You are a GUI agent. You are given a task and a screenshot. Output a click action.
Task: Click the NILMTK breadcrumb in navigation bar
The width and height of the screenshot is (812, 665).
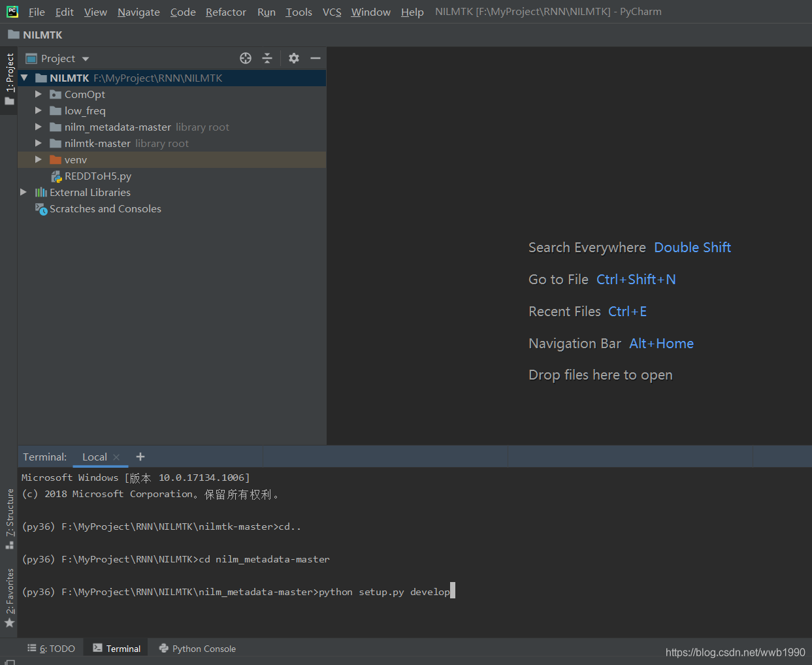(35, 35)
